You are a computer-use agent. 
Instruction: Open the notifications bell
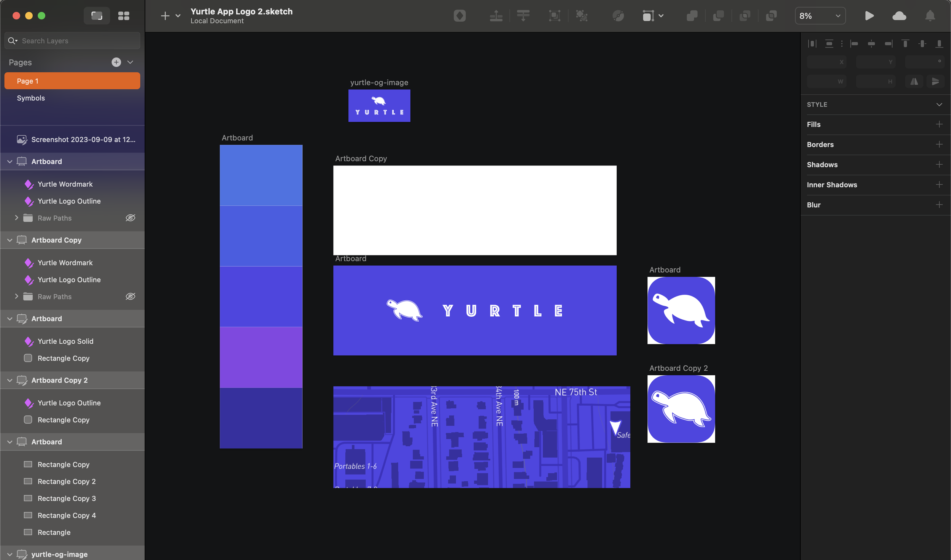(x=930, y=16)
